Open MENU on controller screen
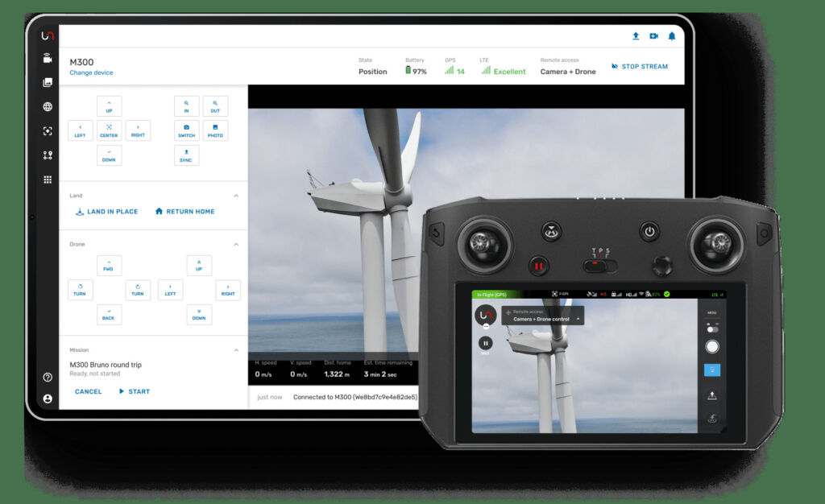 pyautogui.click(x=711, y=312)
